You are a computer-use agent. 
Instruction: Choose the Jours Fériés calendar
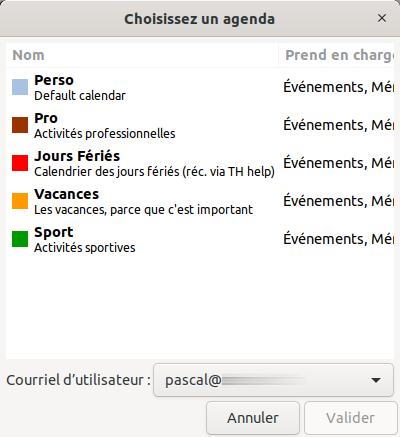200,163
